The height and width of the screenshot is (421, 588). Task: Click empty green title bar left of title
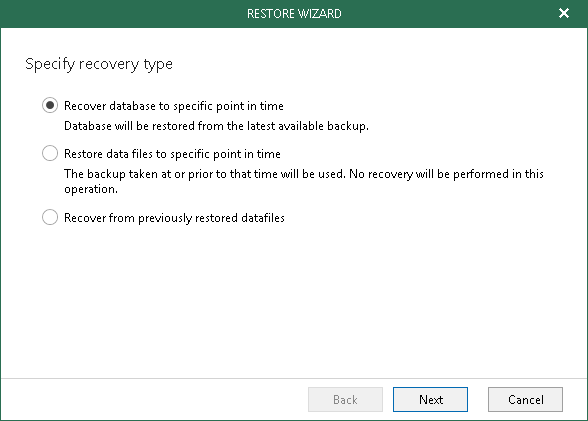112,14
